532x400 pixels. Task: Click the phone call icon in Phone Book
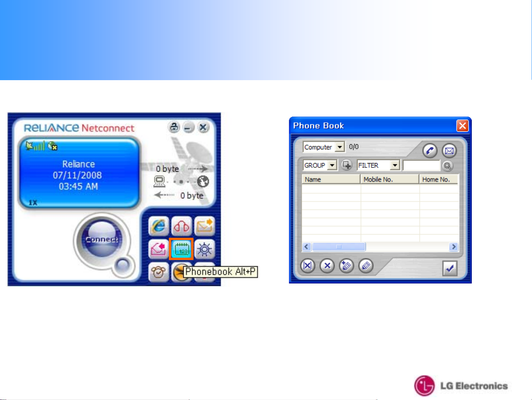click(430, 151)
